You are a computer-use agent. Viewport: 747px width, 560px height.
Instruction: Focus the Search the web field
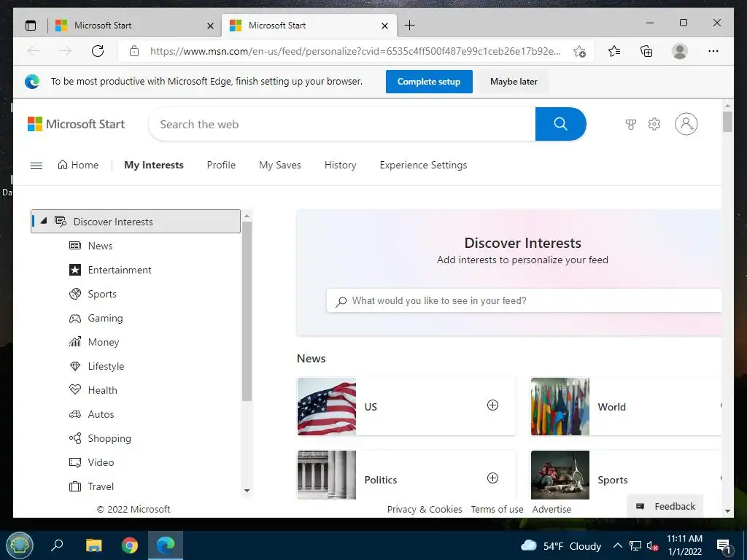coord(342,124)
